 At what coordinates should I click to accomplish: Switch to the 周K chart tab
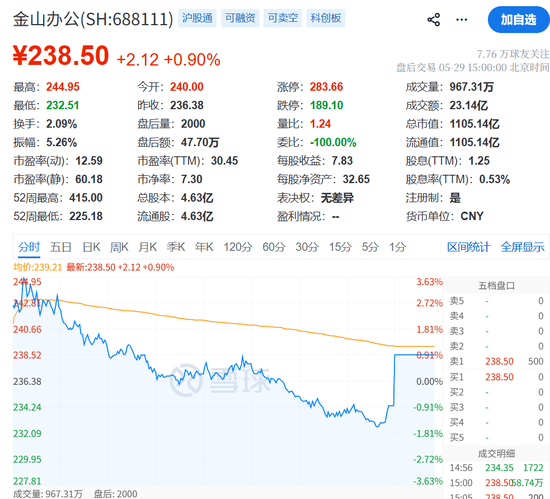[x=119, y=247]
